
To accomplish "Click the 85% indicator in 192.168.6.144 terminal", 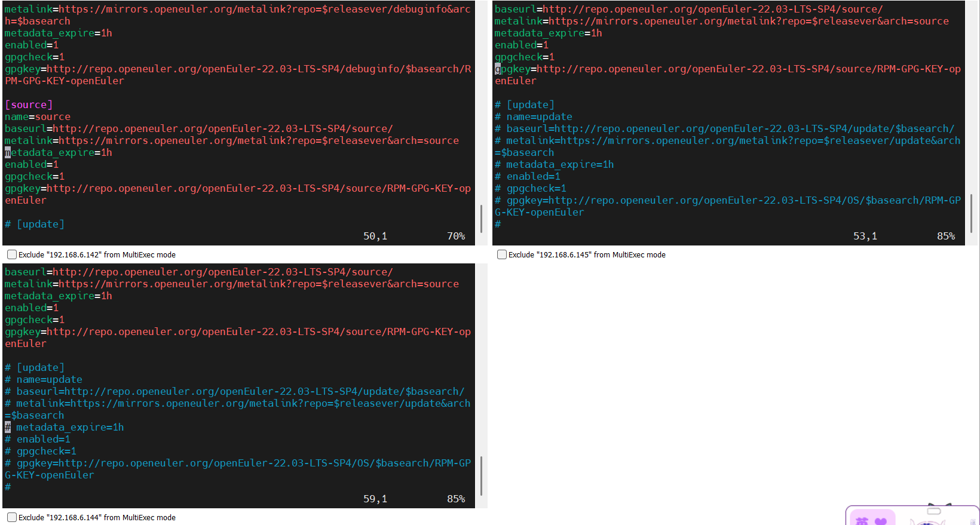I will 456,499.
